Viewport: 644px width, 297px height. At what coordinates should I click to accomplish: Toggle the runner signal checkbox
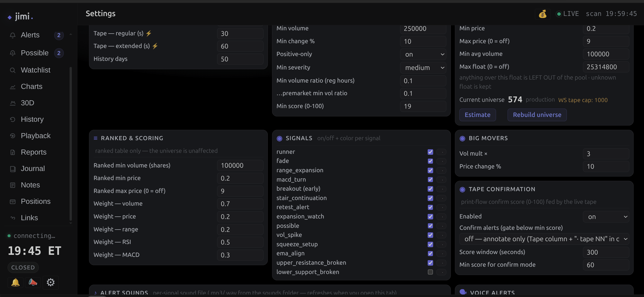pos(430,152)
